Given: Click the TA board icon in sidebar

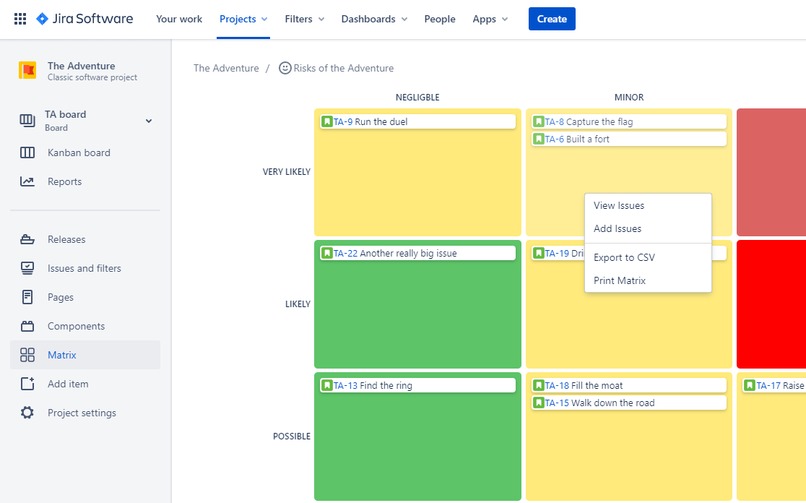Looking at the screenshot, I should (x=27, y=120).
